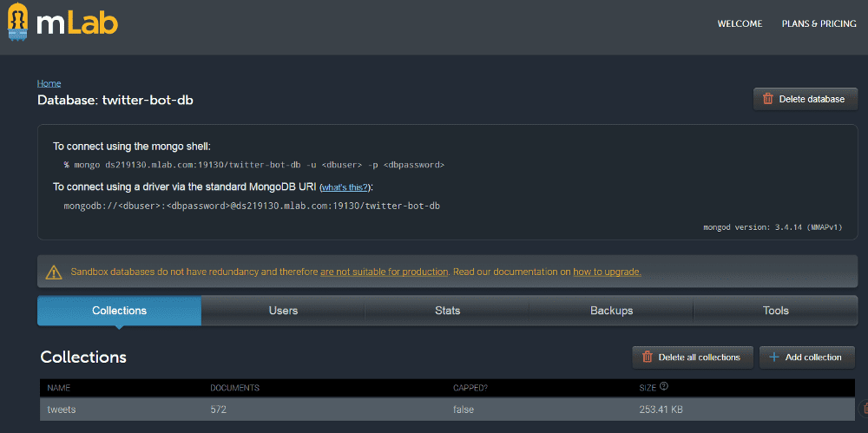Click the SIZE column header
868x433 pixels.
tap(648, 388)
